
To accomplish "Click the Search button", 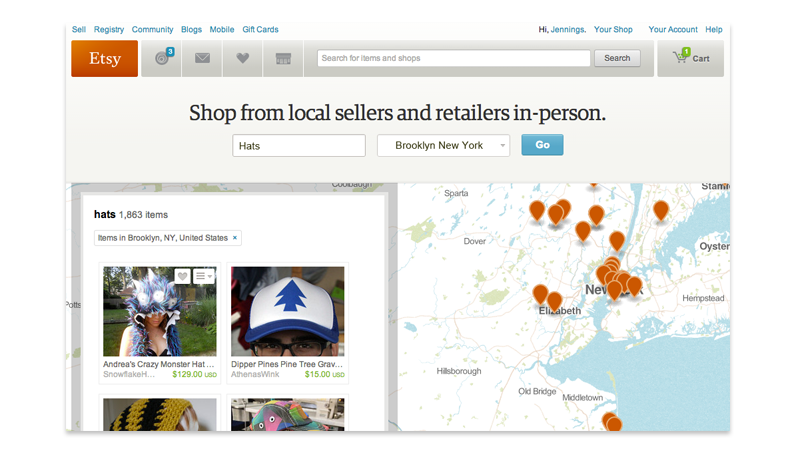I will [617, 58].
